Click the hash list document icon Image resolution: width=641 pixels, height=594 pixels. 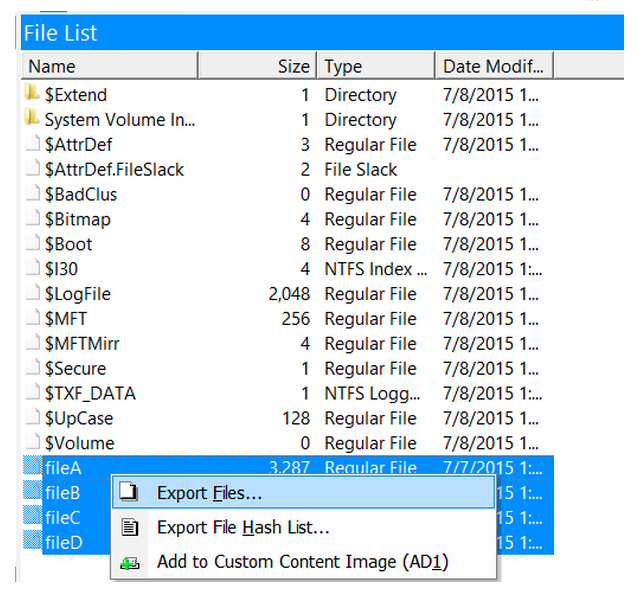click(130, 527)
